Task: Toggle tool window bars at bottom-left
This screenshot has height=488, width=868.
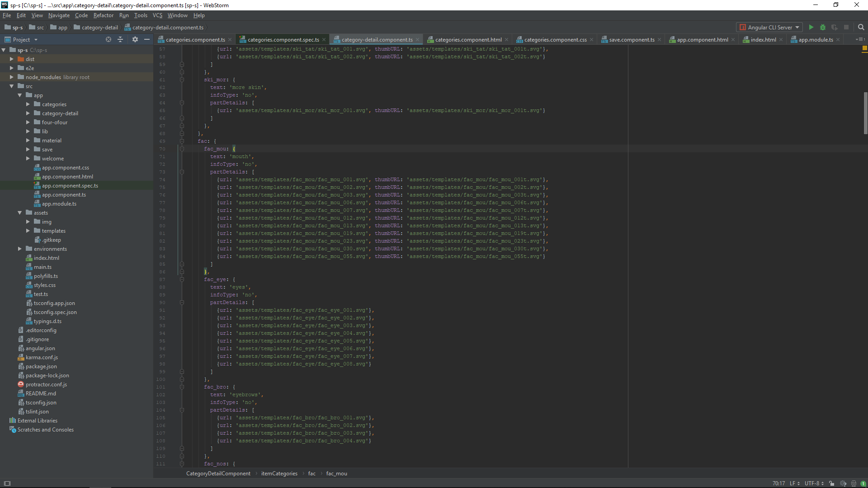Action: [x=7, y=483]
